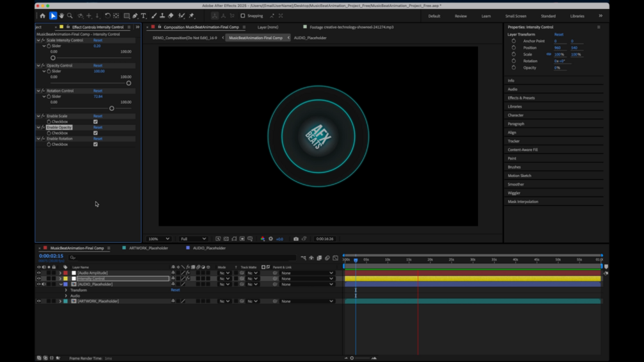
Task: Select the Roto Brush tool
Action: pos(181,15)
